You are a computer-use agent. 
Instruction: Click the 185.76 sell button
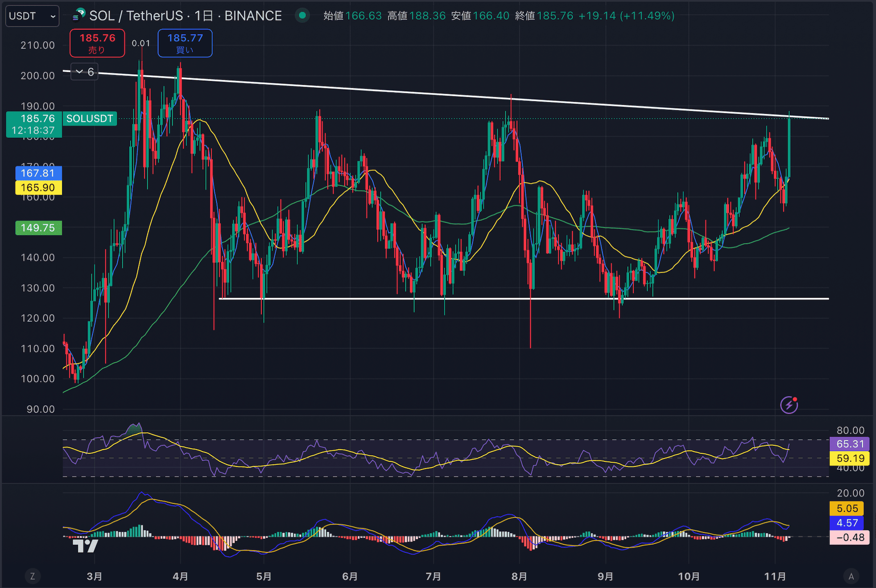(97, 43)
